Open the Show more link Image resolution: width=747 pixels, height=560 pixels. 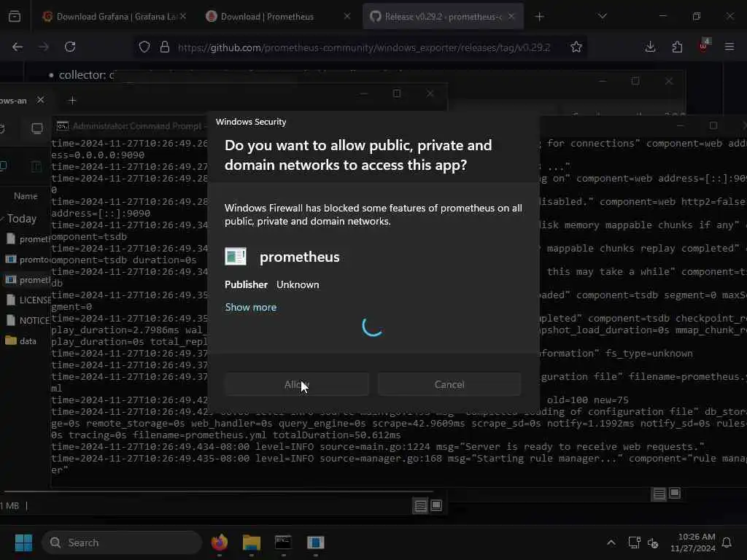coord(251,307)
